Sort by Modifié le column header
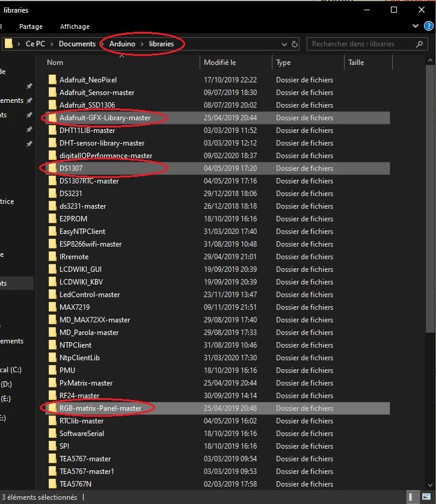This screenshot has height=504, width=436. (x=220, y=63)
